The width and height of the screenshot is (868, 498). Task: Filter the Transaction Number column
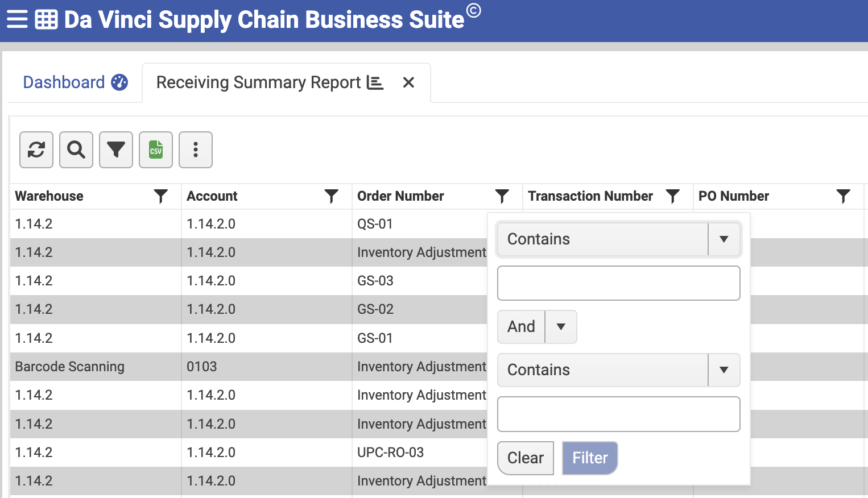[x=673, y=196]
